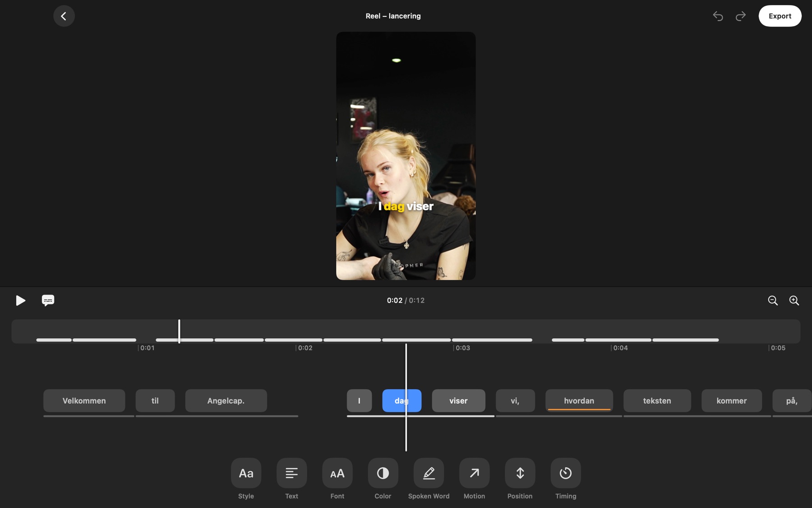Select the word chip 'teksten'
Image resolution: width=812 pixels, height=508 pixels.
pyautogui.click(x=657, y=401)
